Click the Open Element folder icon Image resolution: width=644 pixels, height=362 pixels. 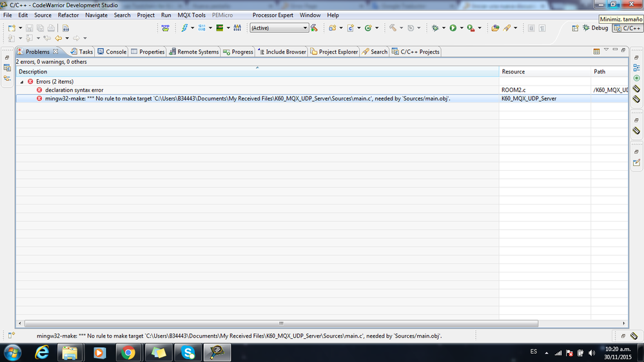[x=495, y=28]
